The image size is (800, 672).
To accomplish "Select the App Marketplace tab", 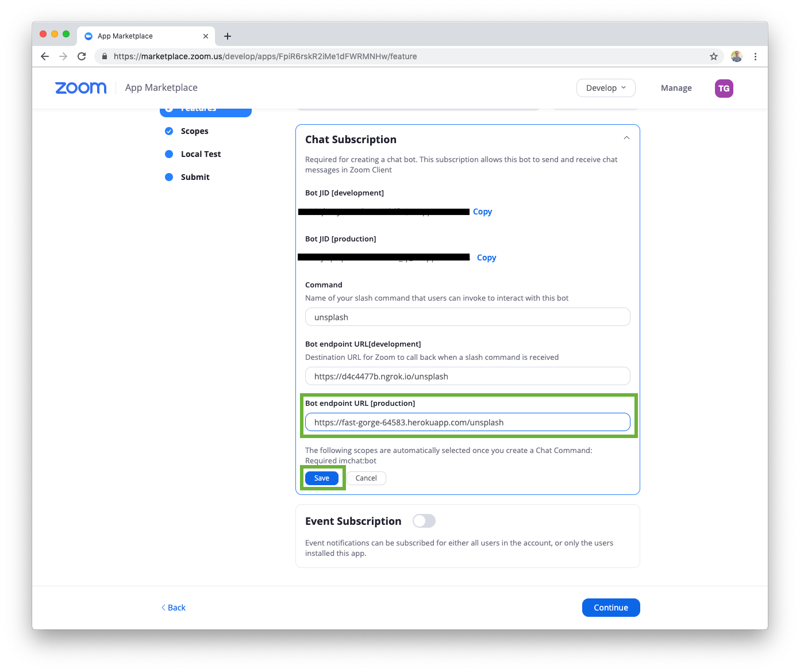I will [147, 36].
